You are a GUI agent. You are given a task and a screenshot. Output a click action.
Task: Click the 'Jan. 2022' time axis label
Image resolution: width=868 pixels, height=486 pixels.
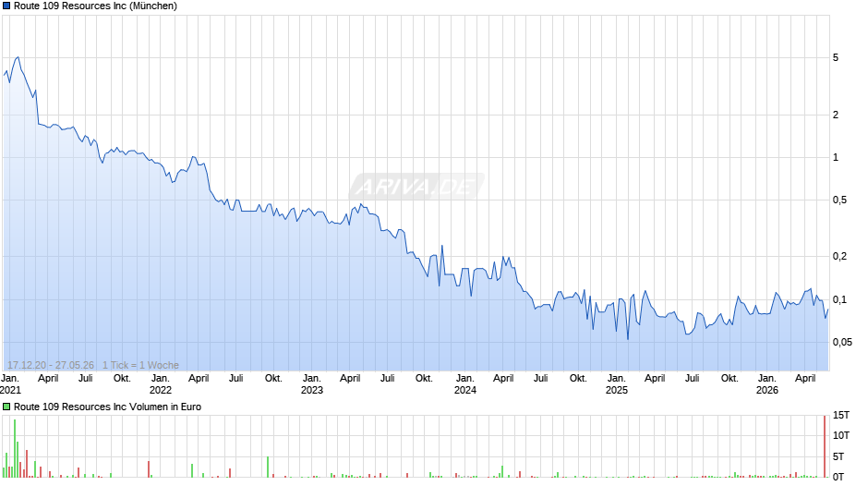161,384
